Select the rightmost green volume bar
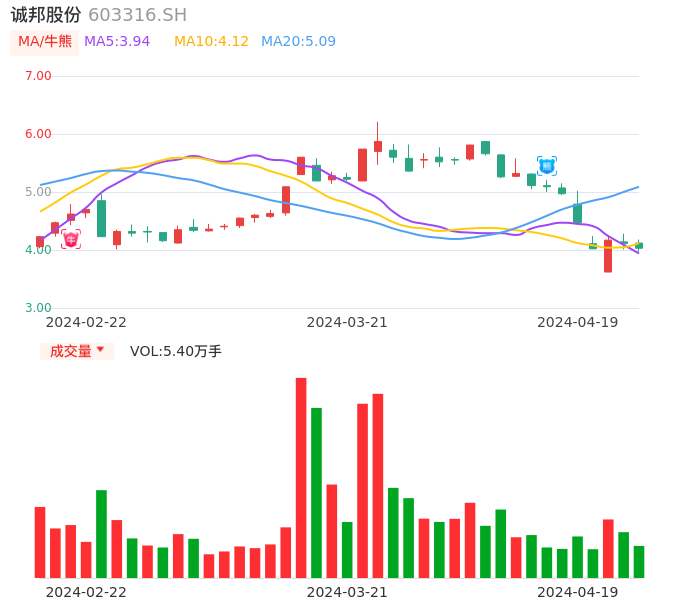 (639, 561)
